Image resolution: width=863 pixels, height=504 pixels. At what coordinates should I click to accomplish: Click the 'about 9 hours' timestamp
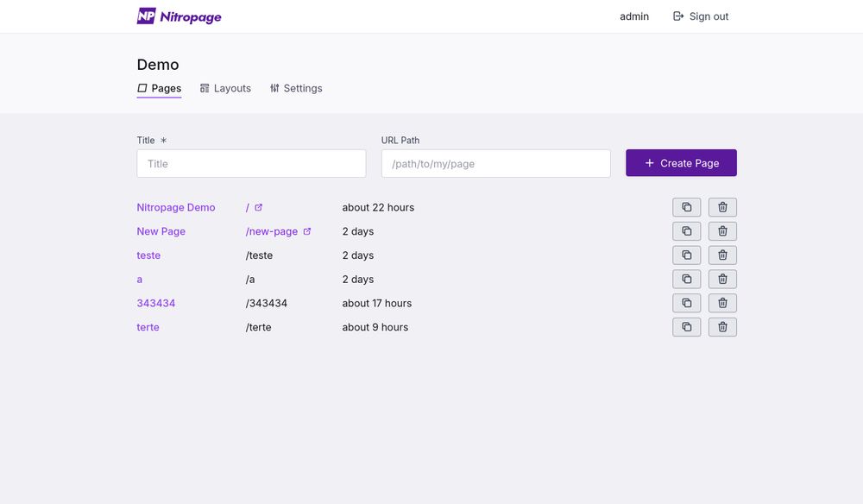[x=375, y=327]
